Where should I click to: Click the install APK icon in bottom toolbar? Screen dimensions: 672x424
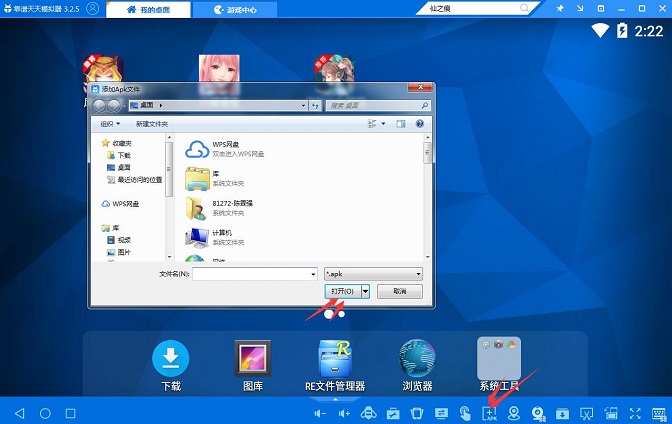pyautogui.click(x=490, y=413)
